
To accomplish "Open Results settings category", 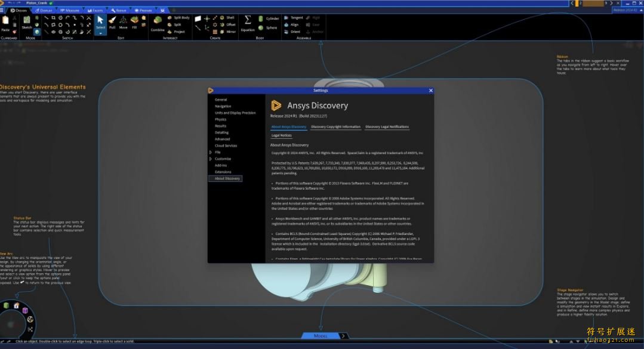I will pos(221,126).
